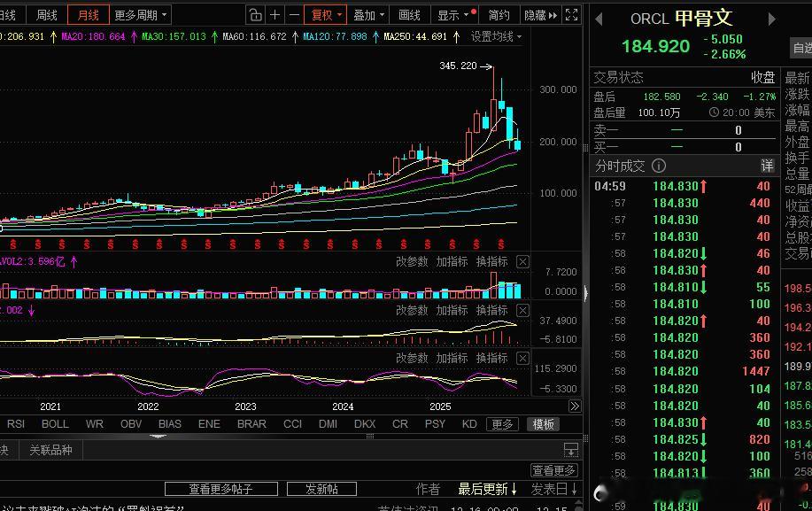
Task: Select DKX indicator tab
Action: (x=365, y=424)
